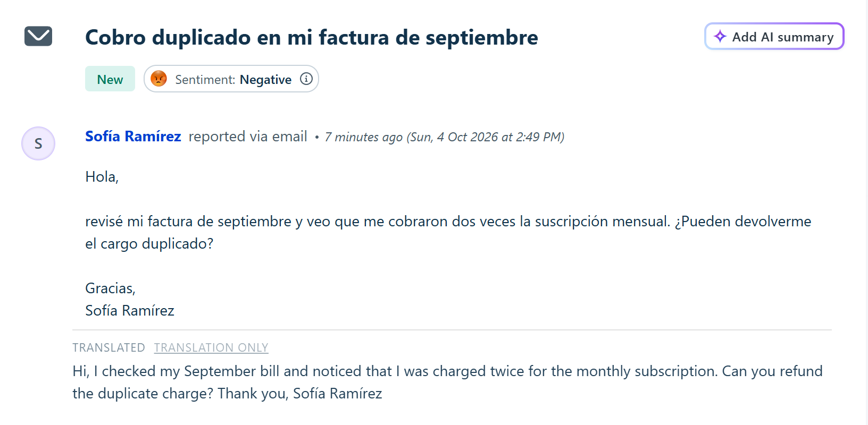This screenshot has width=868, height=425.
Task: Click the word Negative in sentiment label
Action: click(265, 79)
